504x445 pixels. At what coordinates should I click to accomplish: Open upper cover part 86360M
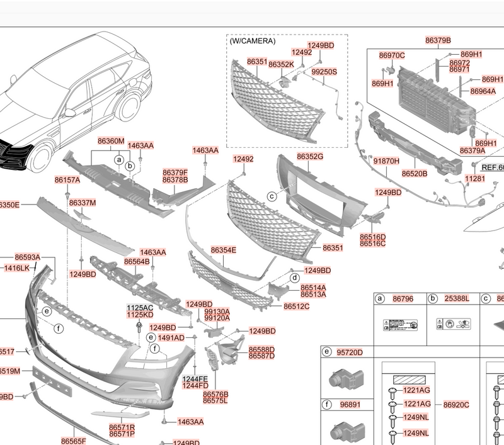coord(111,141)
